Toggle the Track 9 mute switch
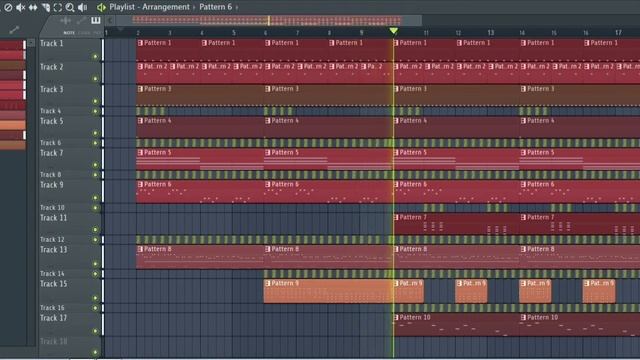640x360 pixels. coord(95,198)
